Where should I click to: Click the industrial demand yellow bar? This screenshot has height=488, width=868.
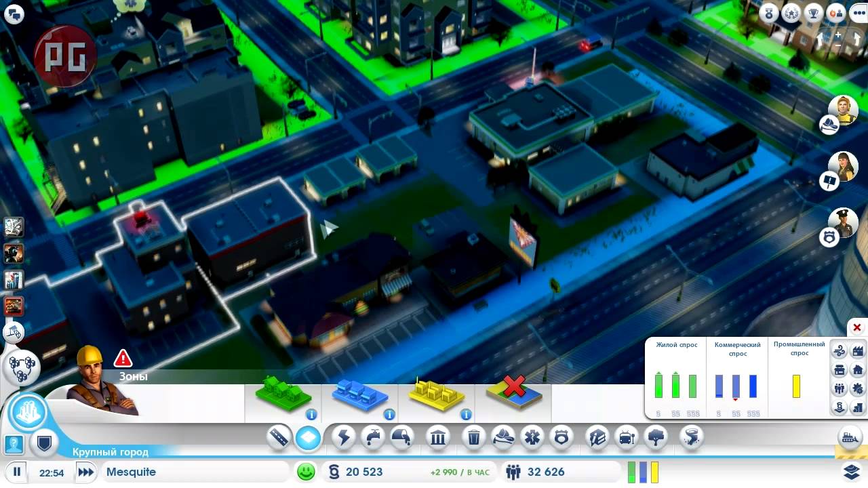click(x=797, y=386)
